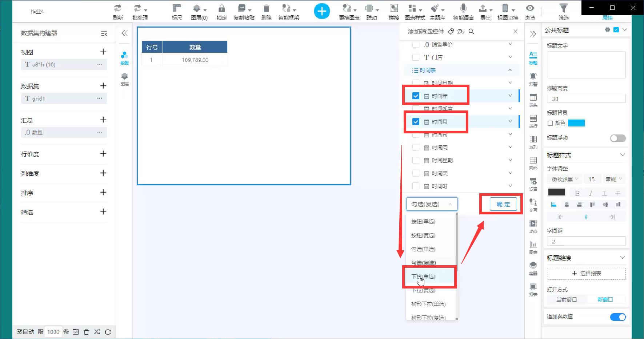Select 勾选(单选) from the list
The image size is (644, 339).
click(x=431, y=249)
